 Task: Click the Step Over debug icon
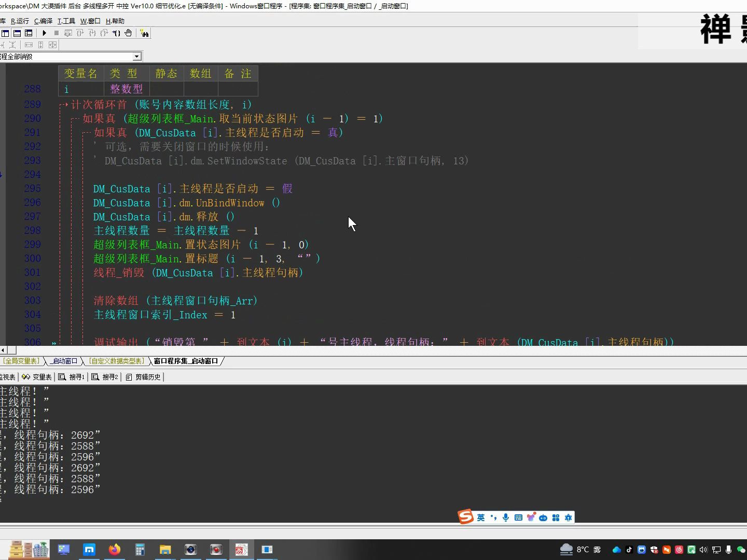pos(80,33)
